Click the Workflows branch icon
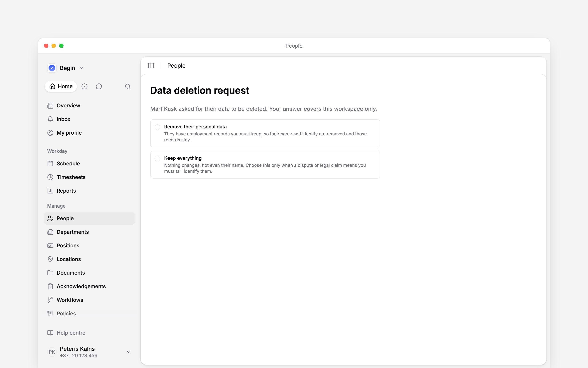The image size is (588, 368). pyautogui.click(x=50, y=300)
